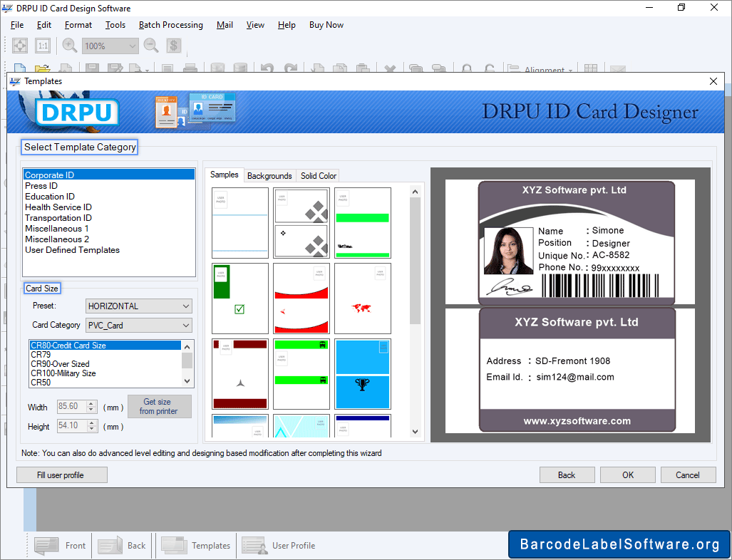Click the Undo arrow in main toolbar

(267, 68)
